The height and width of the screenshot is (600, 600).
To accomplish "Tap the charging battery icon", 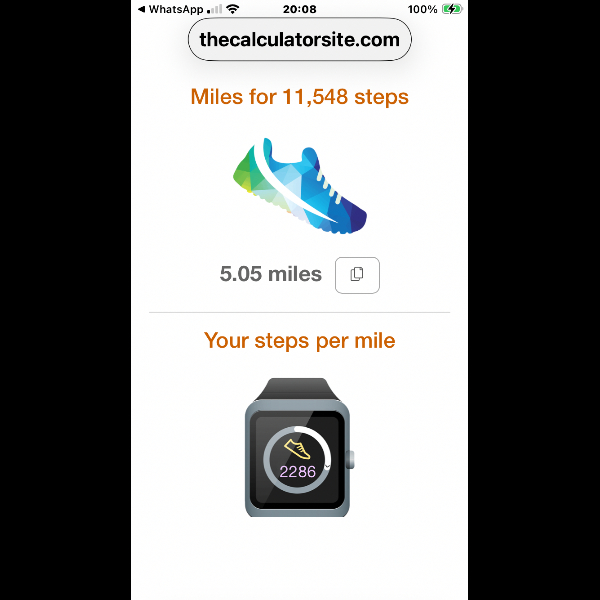I will tap(452, 9).
